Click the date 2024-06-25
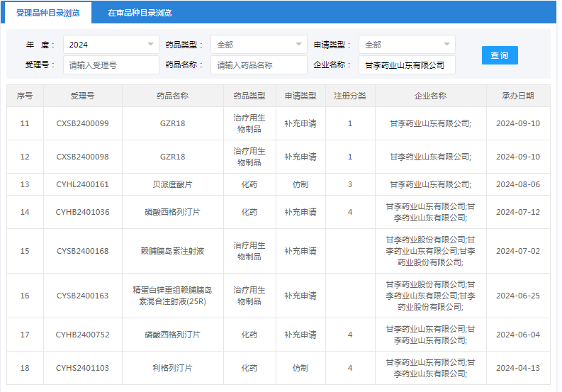562x392 pixels. 518,296
